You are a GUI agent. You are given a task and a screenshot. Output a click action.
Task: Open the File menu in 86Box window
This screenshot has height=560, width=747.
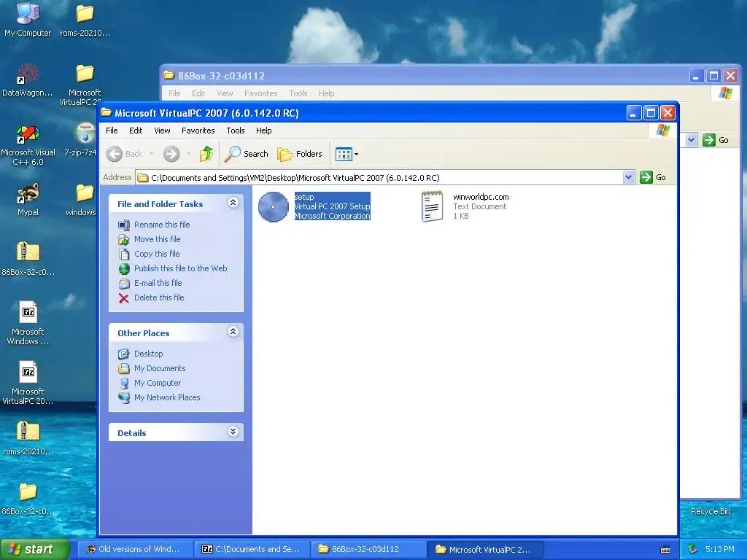tap(174, 93)
